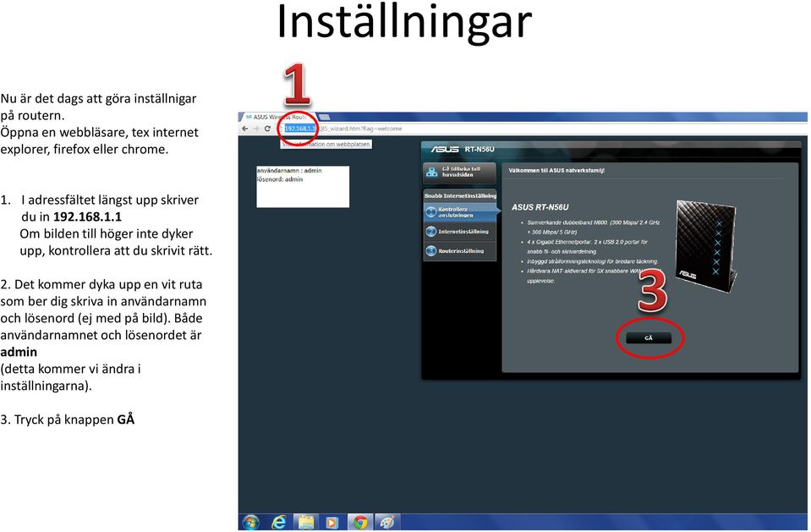811x532 pixels.
Task: Click the '3. Tryck på knappen GÅ' instruction
Action: click(x=68, y=420)
